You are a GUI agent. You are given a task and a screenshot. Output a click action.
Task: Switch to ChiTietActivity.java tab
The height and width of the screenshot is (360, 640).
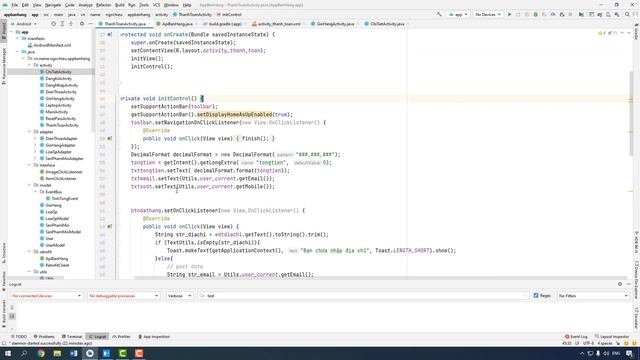(387, 24)
